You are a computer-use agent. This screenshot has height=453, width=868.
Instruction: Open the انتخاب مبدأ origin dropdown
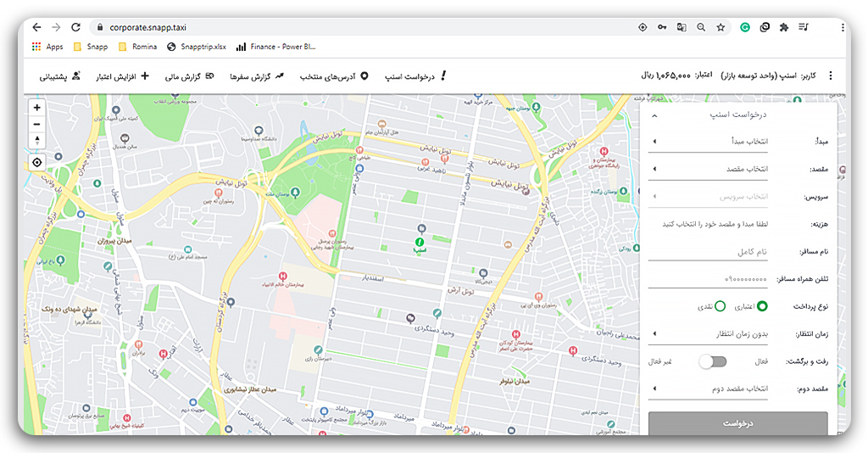708,141
